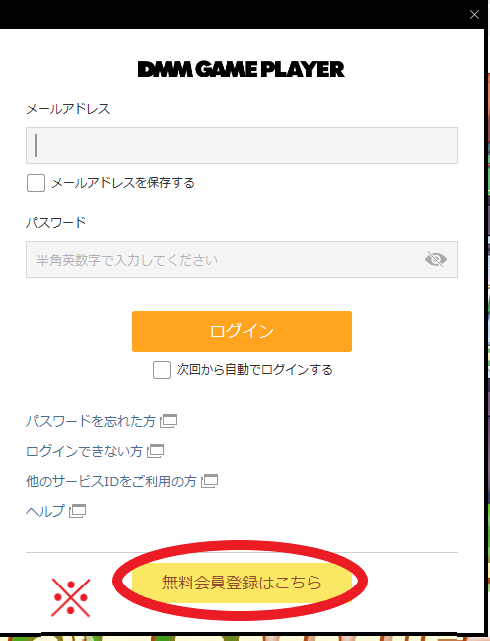Enable the メールアドレスを保存する checkbox

click(36, 183)
